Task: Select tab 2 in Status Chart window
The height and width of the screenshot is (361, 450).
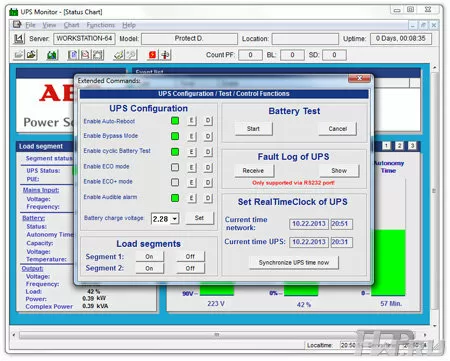Action: [x=399, y=146]
